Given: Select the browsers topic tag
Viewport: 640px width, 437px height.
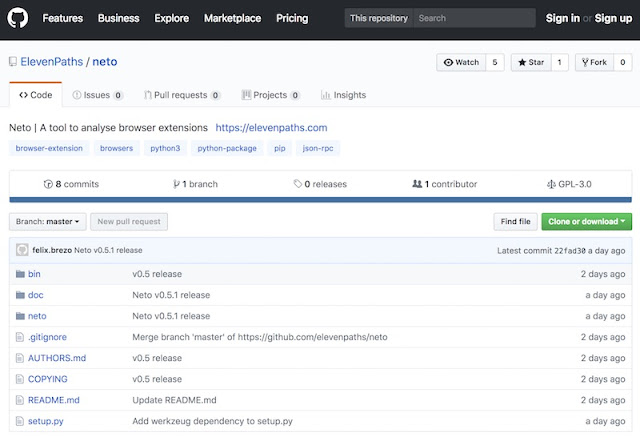Looking at the screenshot, I should click(x=116, y=148).
